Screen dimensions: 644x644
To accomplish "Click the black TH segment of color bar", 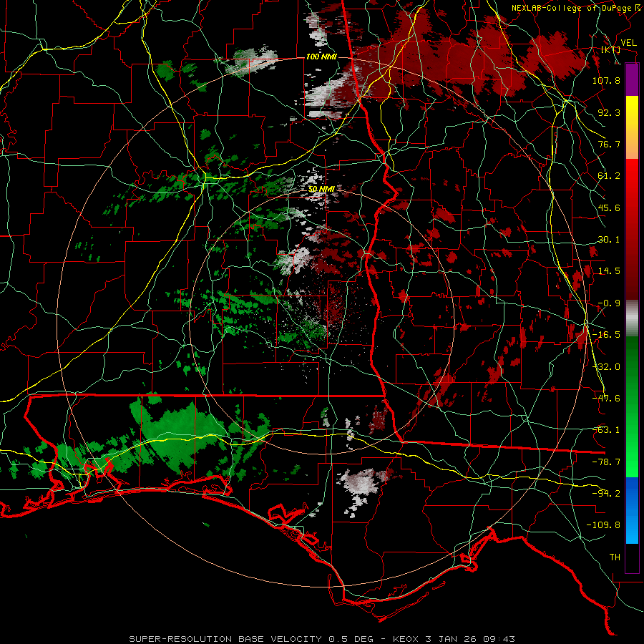I will click(632, 557).
